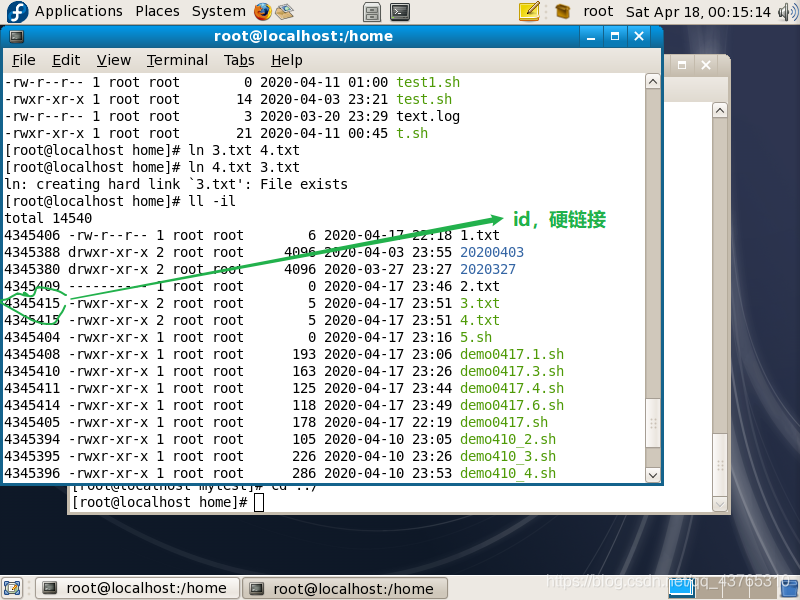Click the background terminal scrollbar thumb
Image resolution: width=800 pixels, height=600 pixels.
click(719, 465)
